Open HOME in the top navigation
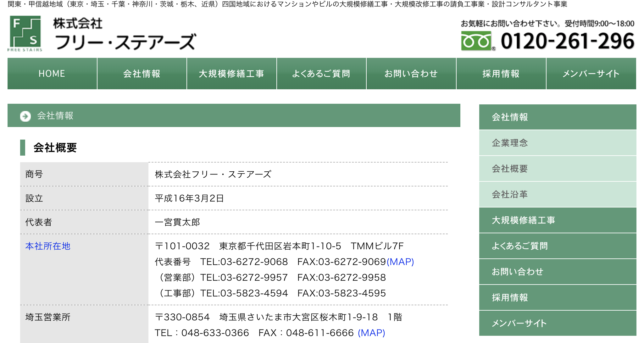The image size is (644, 343). pos(51,73)
